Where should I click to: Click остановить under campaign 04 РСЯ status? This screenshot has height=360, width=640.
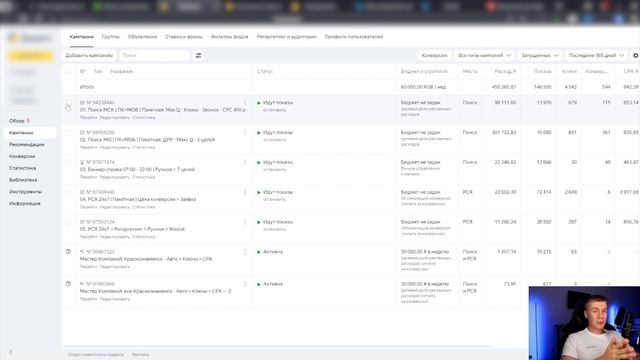(x=274, y=200)
